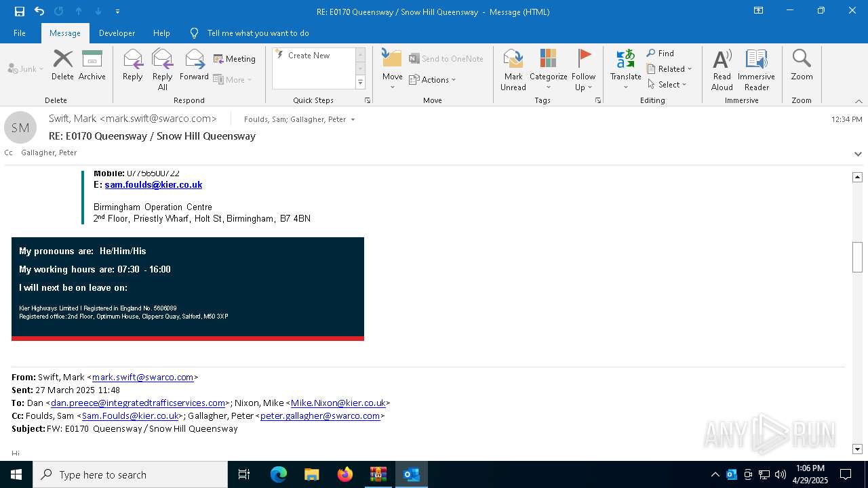This screenshot has width=868, height=488.
Task: Open the File tab
Action: pyautogui.click(x=20, y=33)
